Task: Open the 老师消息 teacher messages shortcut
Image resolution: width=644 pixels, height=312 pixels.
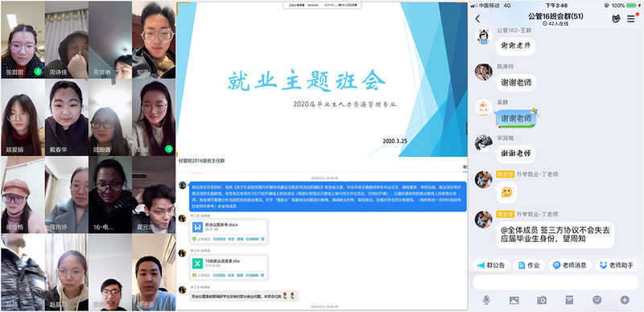Action: click(x=570, y=265)
